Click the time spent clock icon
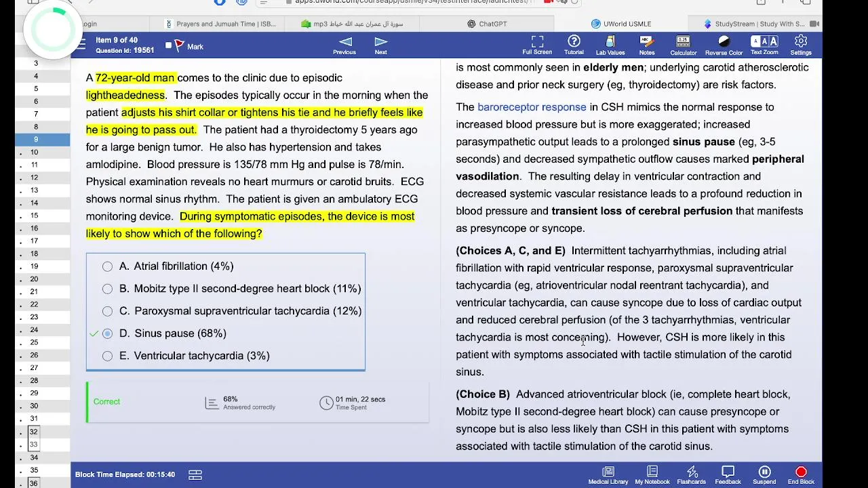This screenshot has width=868, height=488. click(326, 403)
